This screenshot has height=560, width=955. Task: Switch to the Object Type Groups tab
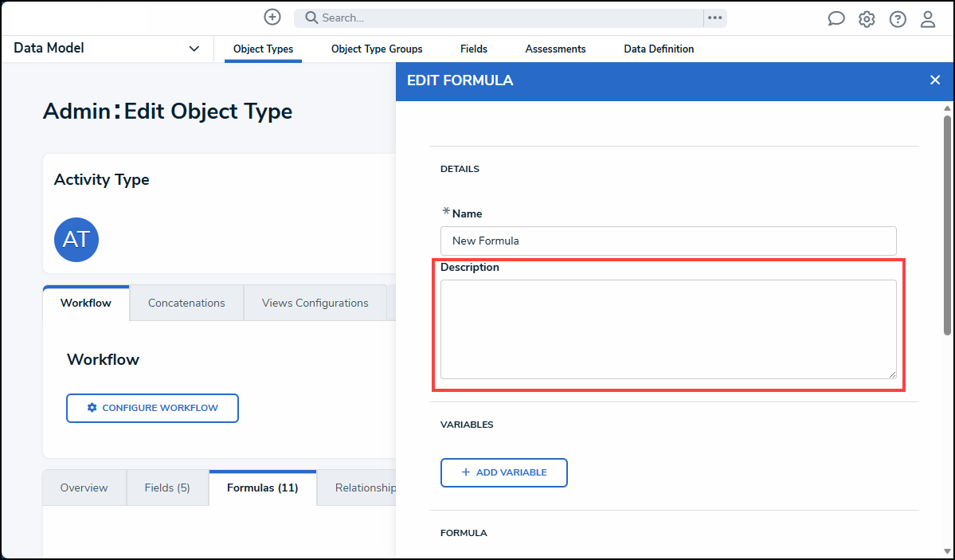point(377,49)
